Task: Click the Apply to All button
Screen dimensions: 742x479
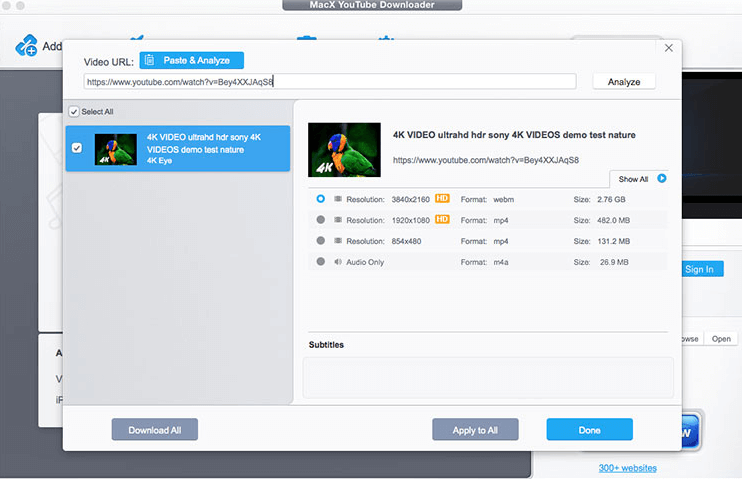Action: pos(475,430)
